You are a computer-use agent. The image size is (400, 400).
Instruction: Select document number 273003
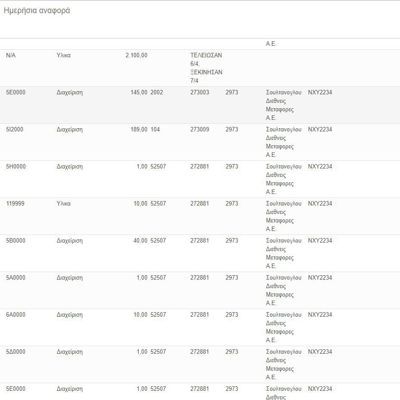(200, 92)
